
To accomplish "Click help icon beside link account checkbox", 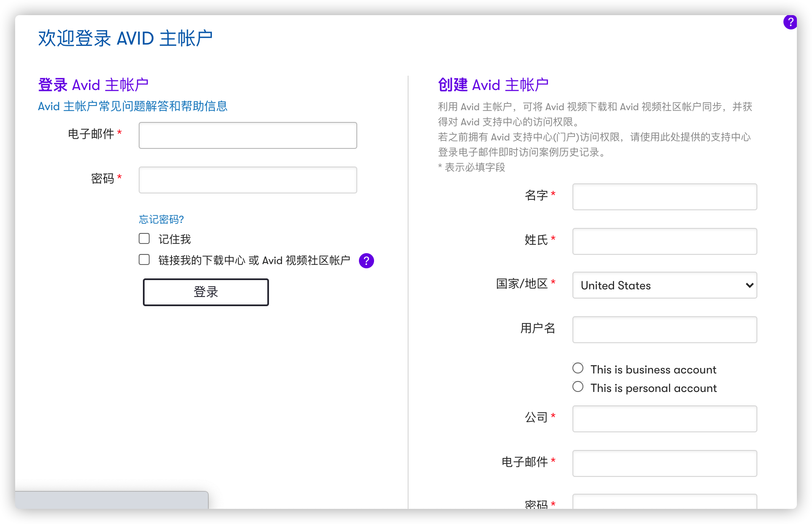I will pyautogui.click(x=366, y=261).
